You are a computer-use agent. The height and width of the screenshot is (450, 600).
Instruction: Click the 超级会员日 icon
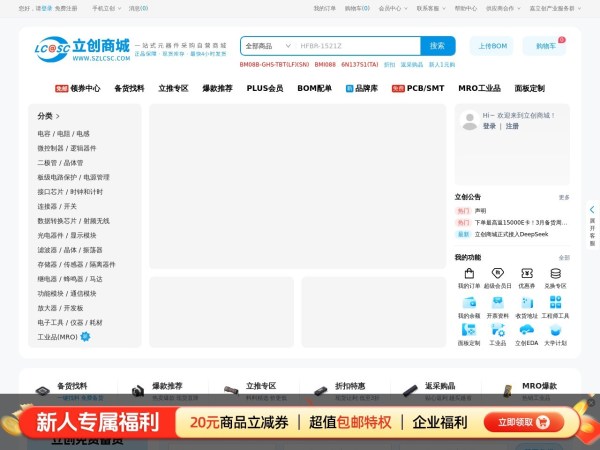pos(497,274)
